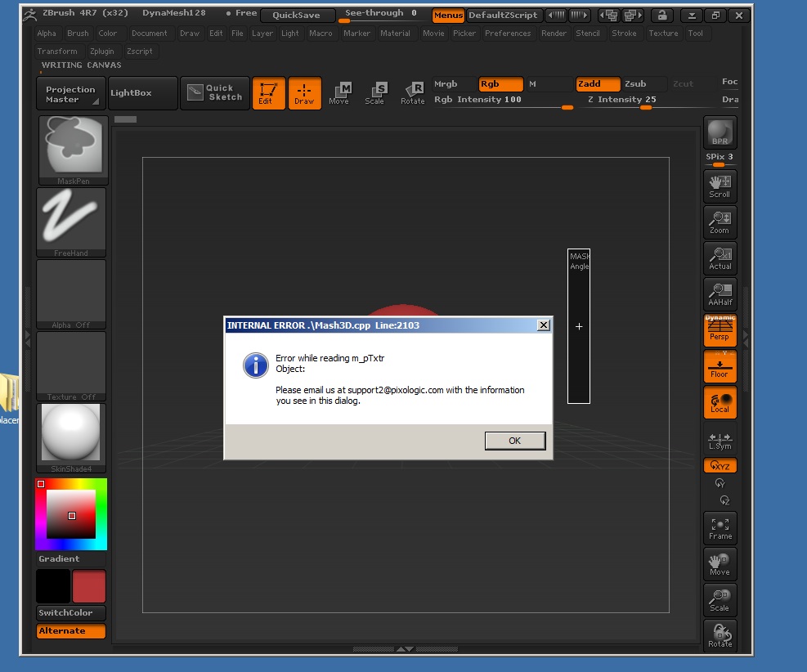Toggle the Menus button

[x=448, y=16]
